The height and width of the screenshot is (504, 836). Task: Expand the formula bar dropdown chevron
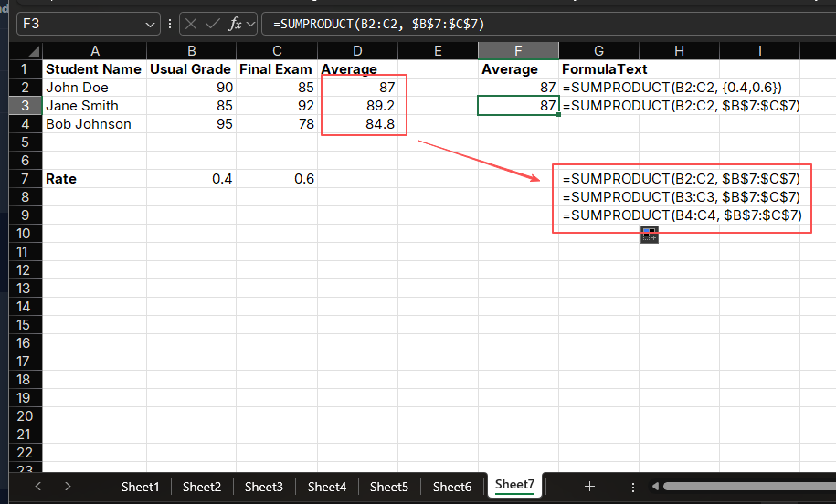click(251, 25)
